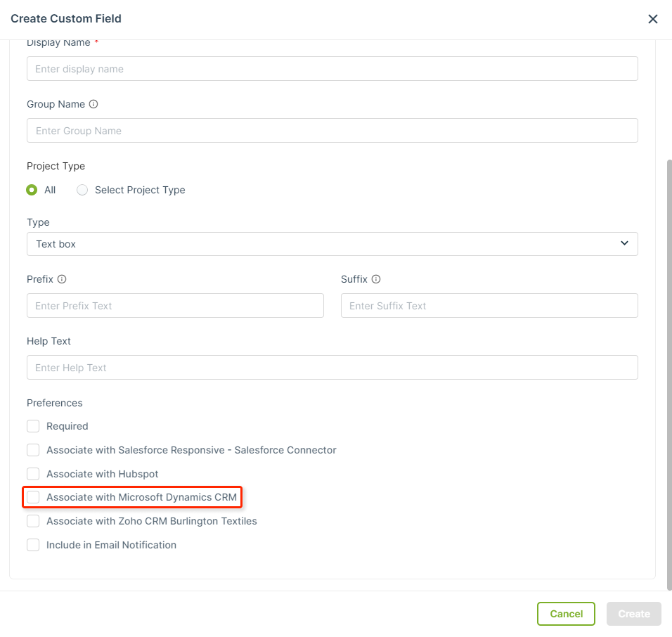Viewport: 672px width, 637px height.
Task: Click the Enter Help Text field
Action: click(x=332, y=367)
